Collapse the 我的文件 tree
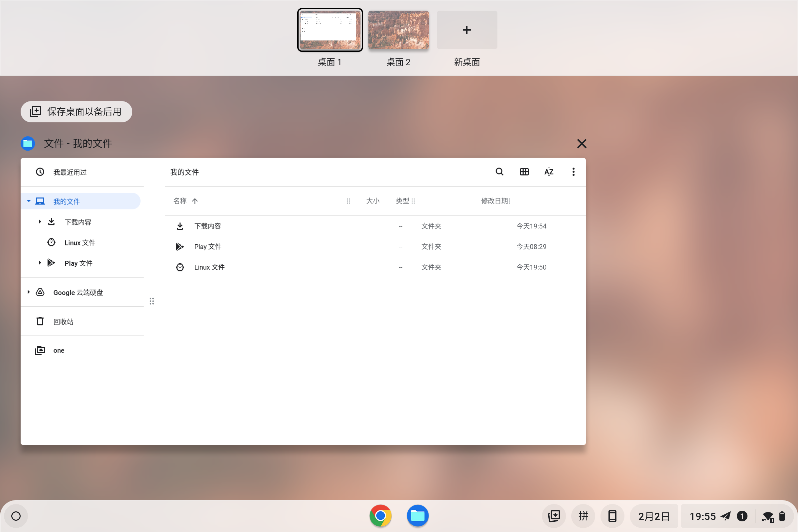Viewport: 798px width, 532px height. click(29, 201)
